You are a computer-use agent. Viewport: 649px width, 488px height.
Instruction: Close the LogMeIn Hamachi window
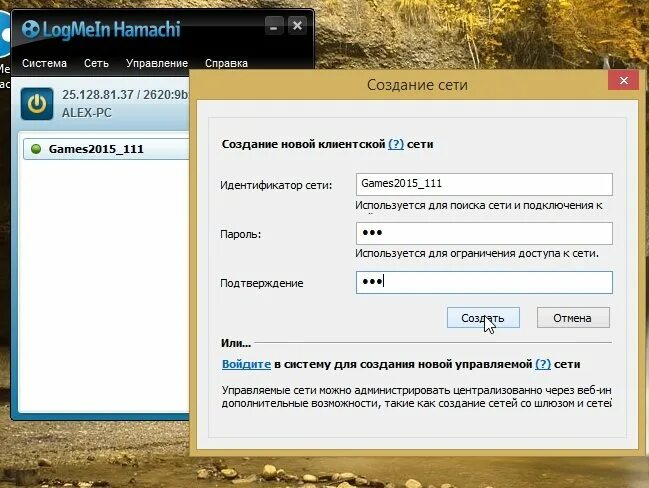tap(297, 26)
